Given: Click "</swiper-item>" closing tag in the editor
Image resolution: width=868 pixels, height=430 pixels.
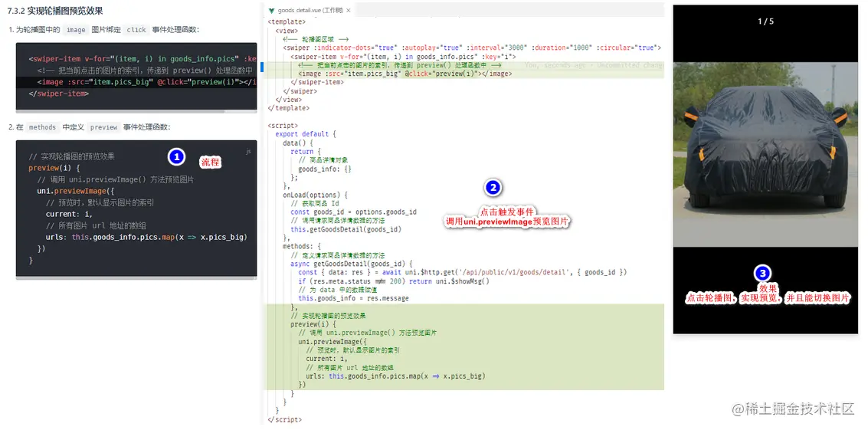Looking at the screenshot, I should pos(317,82).
